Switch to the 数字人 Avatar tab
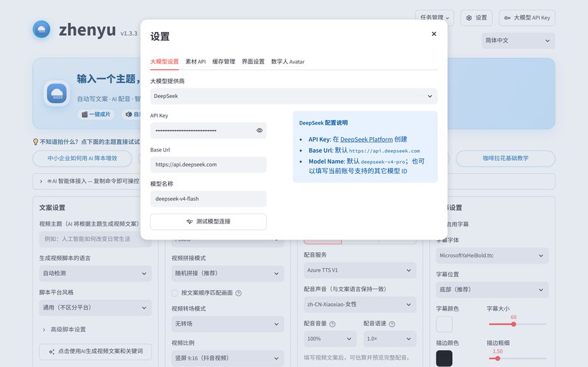This screenshot has width=588, height=367. (287, 61)
